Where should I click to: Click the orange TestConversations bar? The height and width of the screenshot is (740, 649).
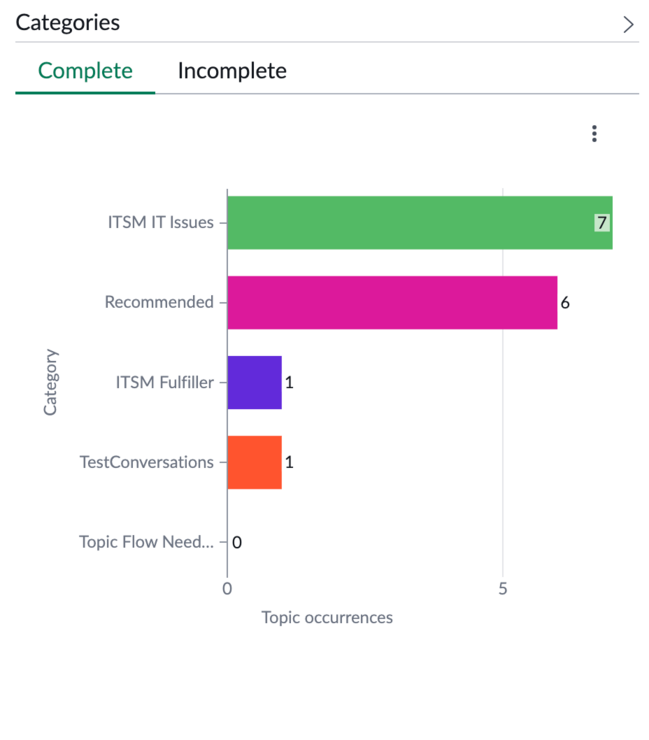254,462
